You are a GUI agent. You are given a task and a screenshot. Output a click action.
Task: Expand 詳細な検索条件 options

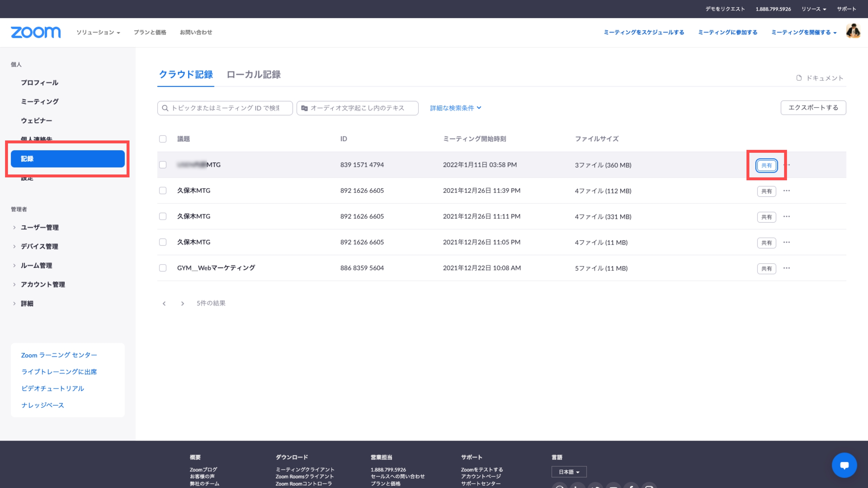tap(456, 108)
